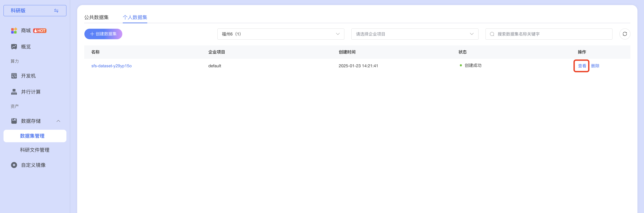Select 数据集管理 in the sidebar

coord(35,136)
